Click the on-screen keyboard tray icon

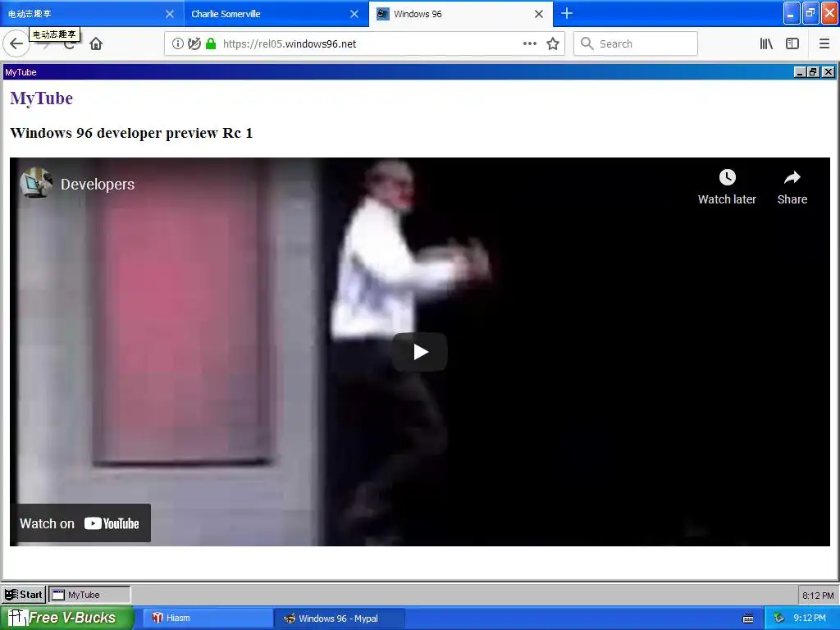pyautogui.click(x=748, y=619)
